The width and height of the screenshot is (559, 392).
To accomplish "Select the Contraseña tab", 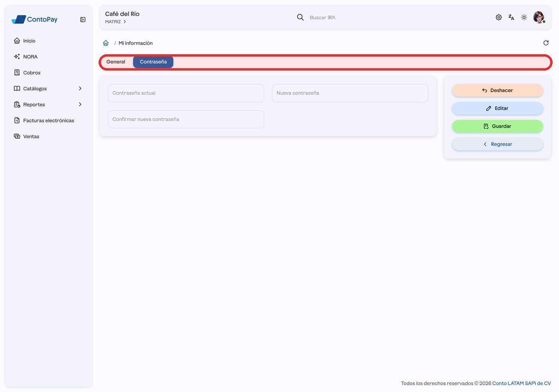I will tap(153, 62).
